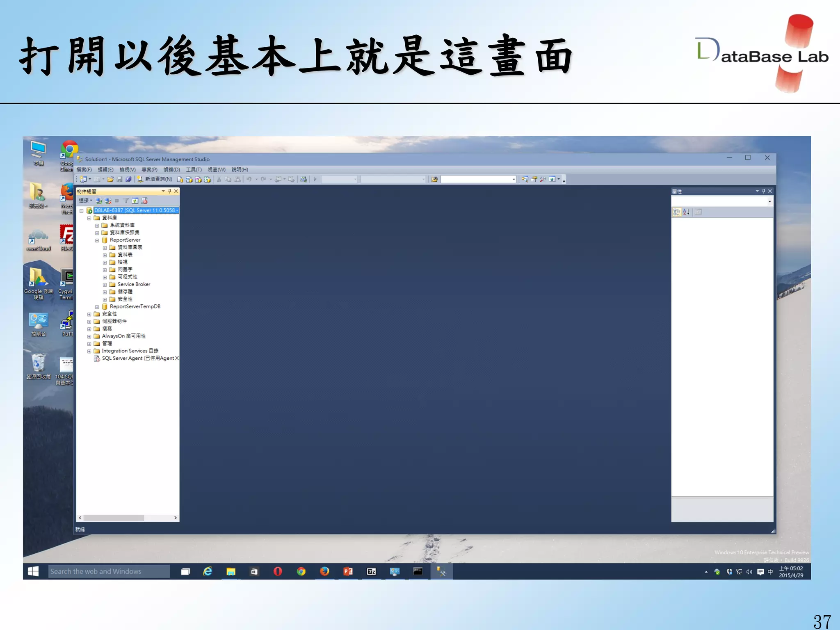Click the Stop icon in Object Explorer toolbar
This screenshot has width=840, height=630.
(x=117, y=201)
